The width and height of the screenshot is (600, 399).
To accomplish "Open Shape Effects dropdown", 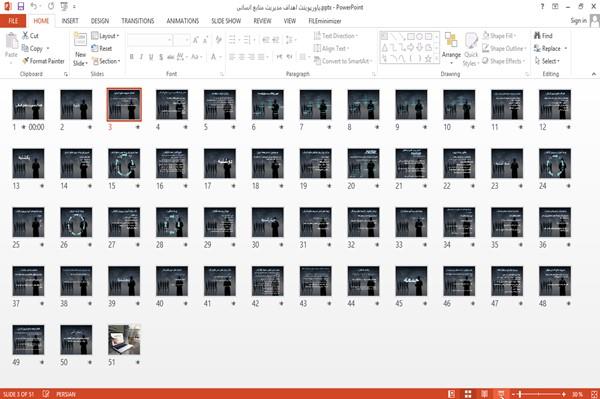I will [x=504, y=61].
